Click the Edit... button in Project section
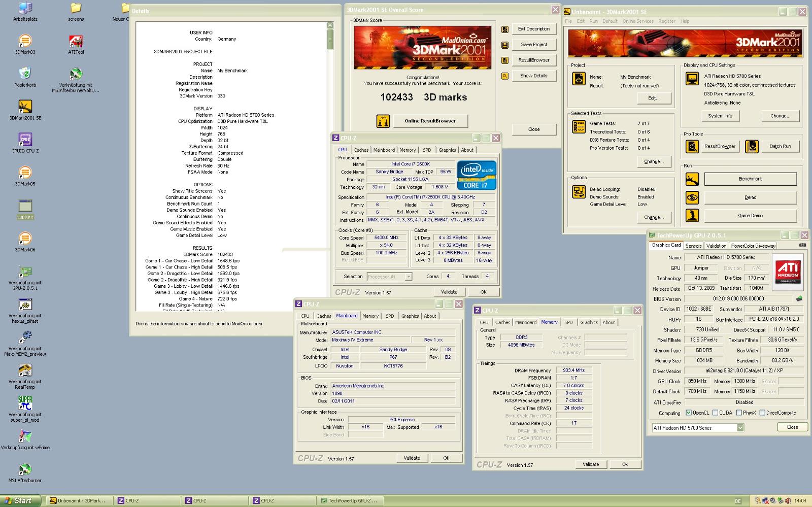 tap(653, 98)
